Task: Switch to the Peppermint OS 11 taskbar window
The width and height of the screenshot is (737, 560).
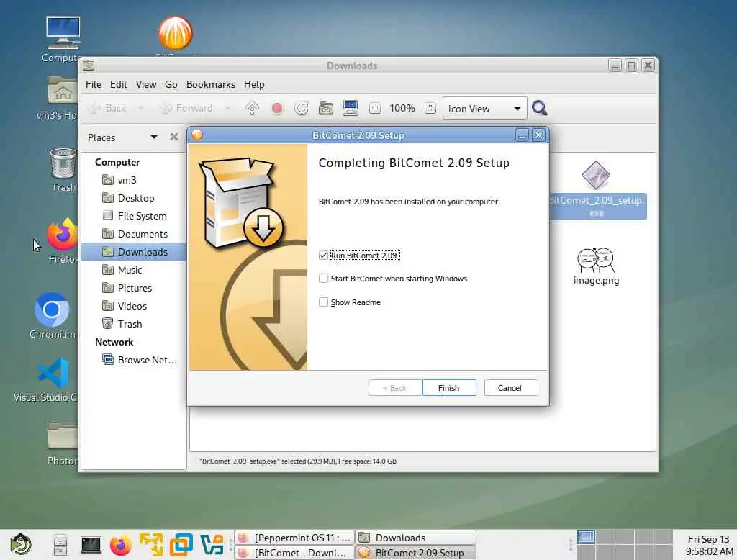Action: [x=294, y=538]
